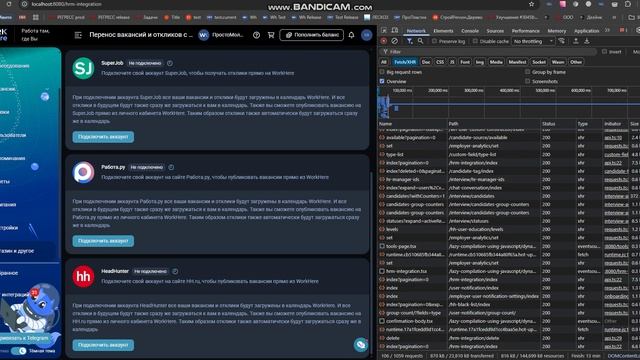Open the user avatar menu
This screenshot has height=360, width=640.
tap(367, 35)
